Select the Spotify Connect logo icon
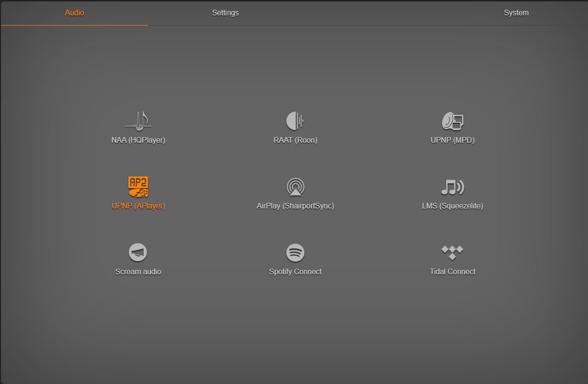Screen dimensions: 588x384 pyautogui.click(x=295, y=252)
